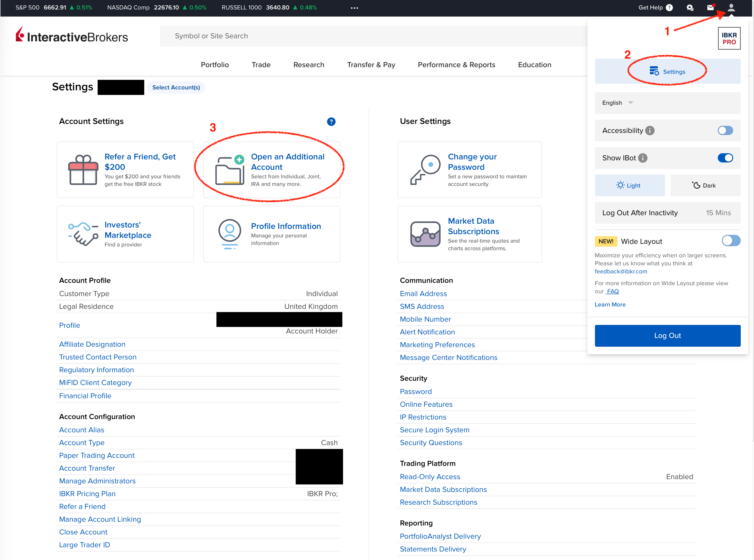
Task: Click the Accessibility info icon
Action: [x=650, y=131]
